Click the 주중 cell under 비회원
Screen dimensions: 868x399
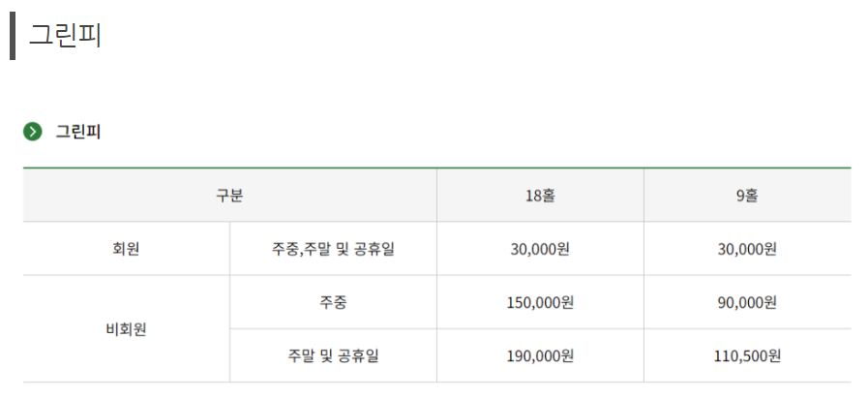(333, 302)
